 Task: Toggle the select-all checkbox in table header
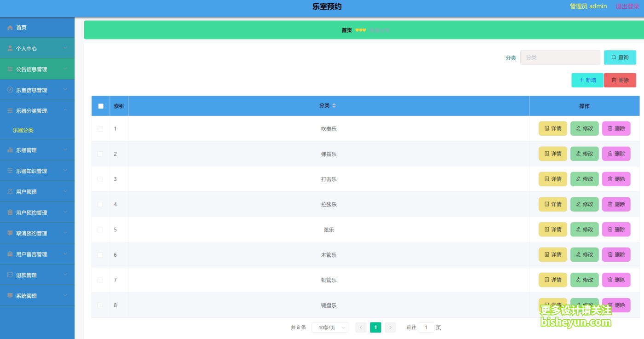tap(101, 106)
